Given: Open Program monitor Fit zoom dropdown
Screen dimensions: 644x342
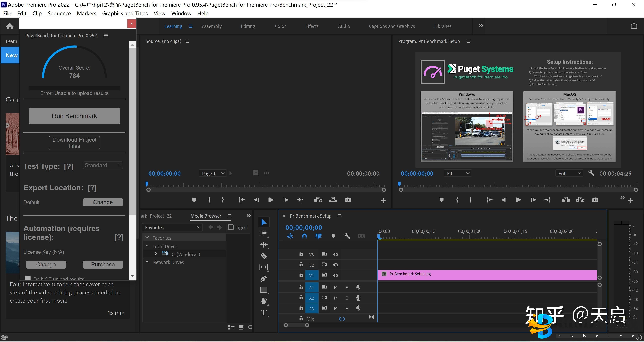Looking at the screenshot, I should point(458,173).
